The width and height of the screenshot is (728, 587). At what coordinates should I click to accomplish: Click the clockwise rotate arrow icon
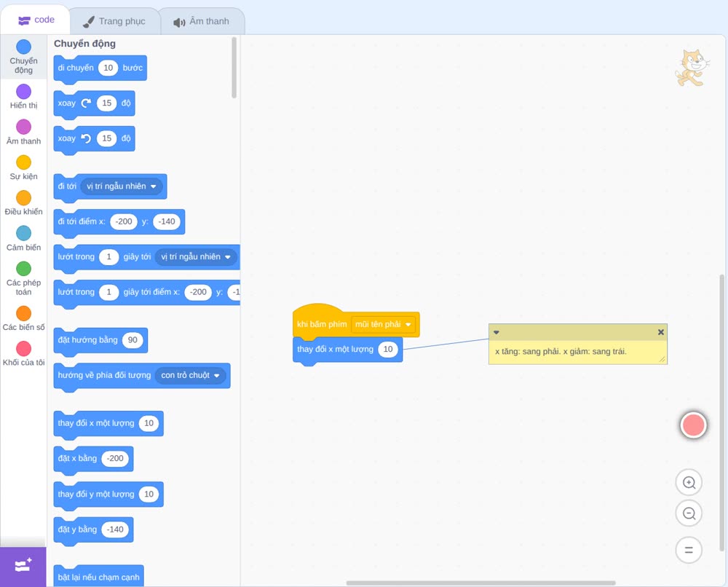click(86, 103)
